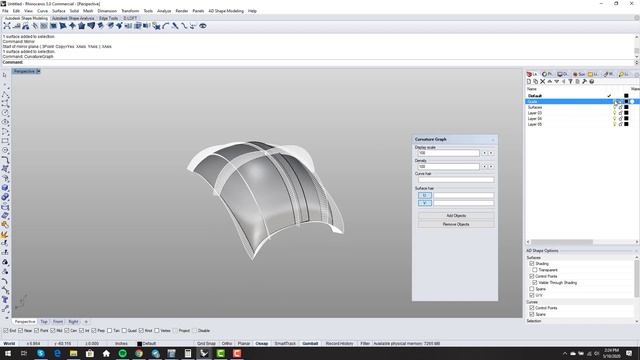Toggle Gumball in status bar

click(x=310, y=344)
